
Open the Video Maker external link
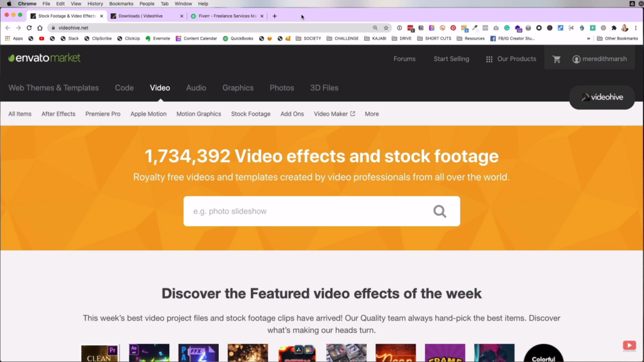[335, 114]
